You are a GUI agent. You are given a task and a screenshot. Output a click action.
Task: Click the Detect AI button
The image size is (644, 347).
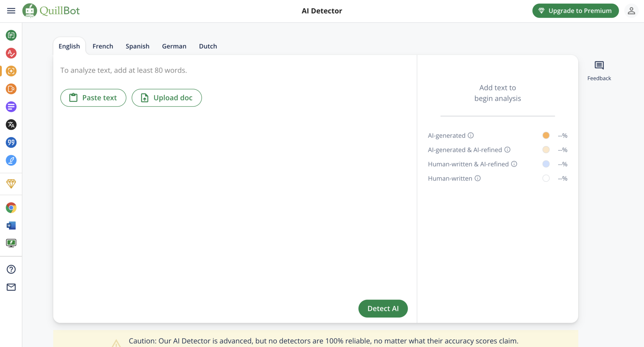point(383,308)
